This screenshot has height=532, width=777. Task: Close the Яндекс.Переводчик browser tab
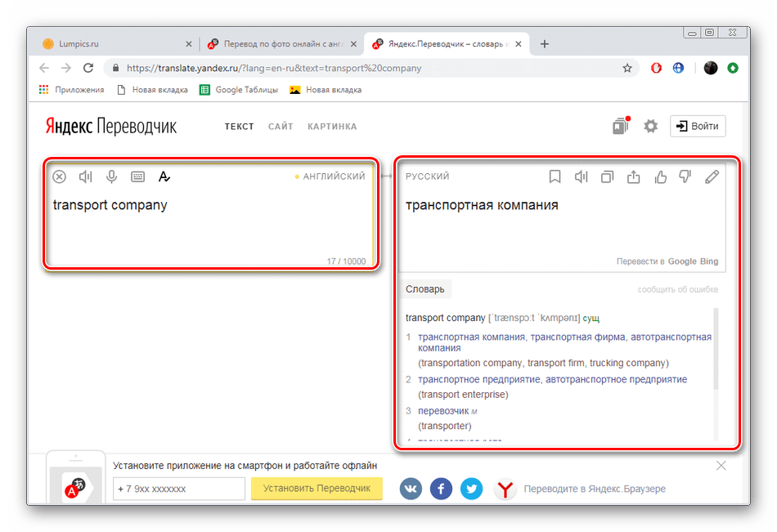[519, 44]
